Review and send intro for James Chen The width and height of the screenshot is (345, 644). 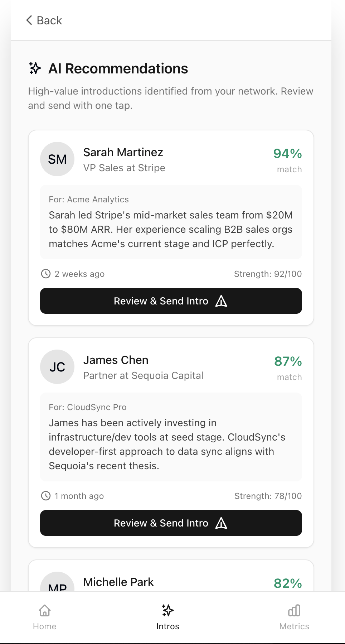(171, 523)
